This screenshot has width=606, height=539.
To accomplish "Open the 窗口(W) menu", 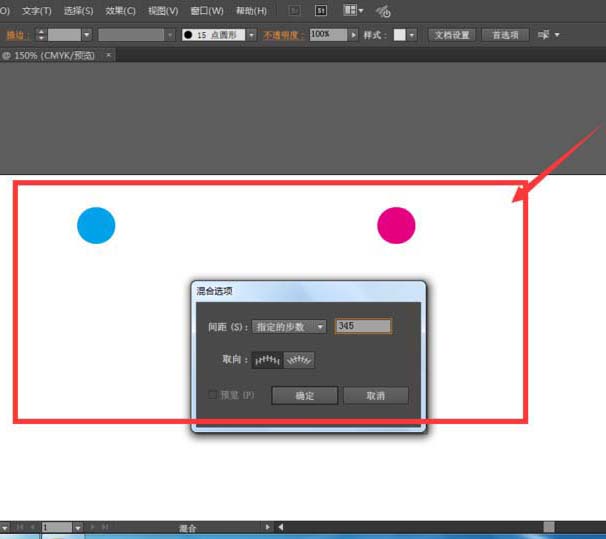I will tap(207, 11).
